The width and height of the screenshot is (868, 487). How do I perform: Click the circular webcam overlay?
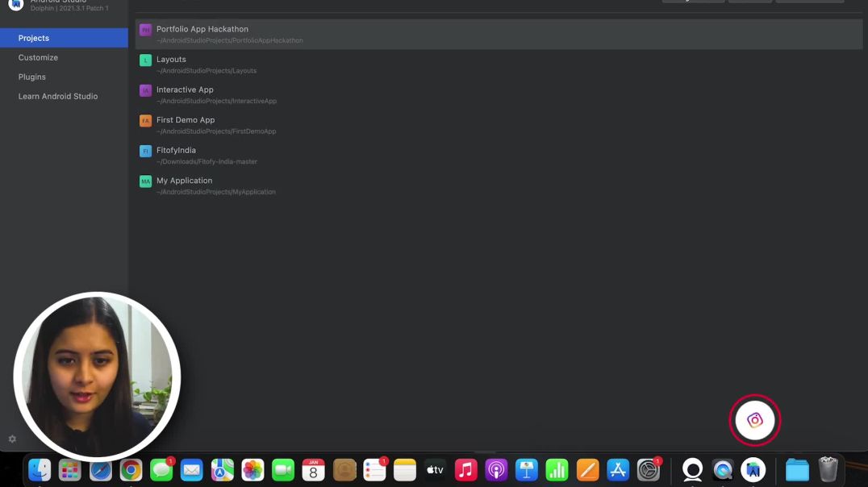98,373
